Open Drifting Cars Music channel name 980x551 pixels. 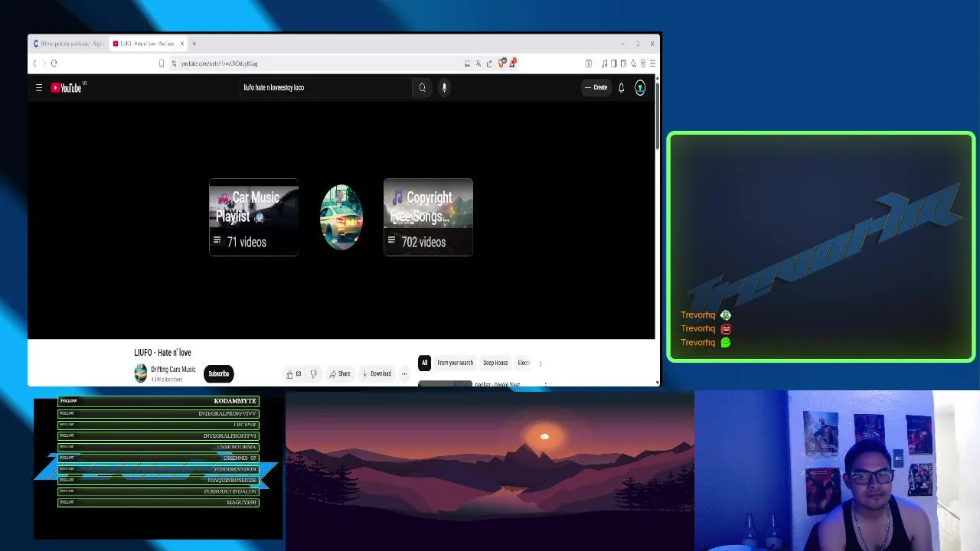[x=173, y=370]
